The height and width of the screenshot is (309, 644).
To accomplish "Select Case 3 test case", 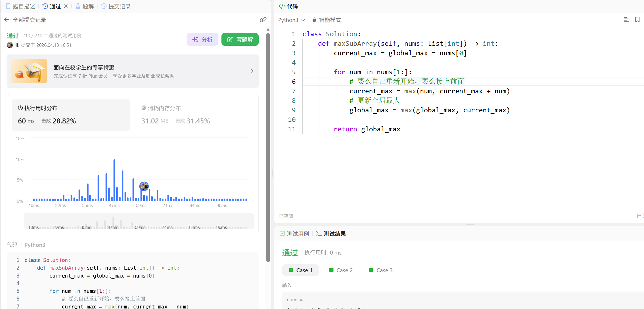I will pyautogui.click(x=381, y=270).
